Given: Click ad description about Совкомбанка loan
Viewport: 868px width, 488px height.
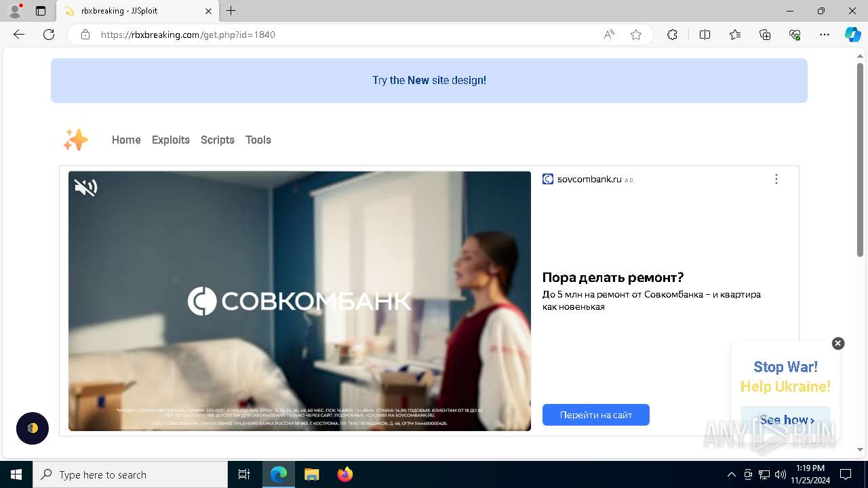Looking at the screenshot, I should click(652, 300).
